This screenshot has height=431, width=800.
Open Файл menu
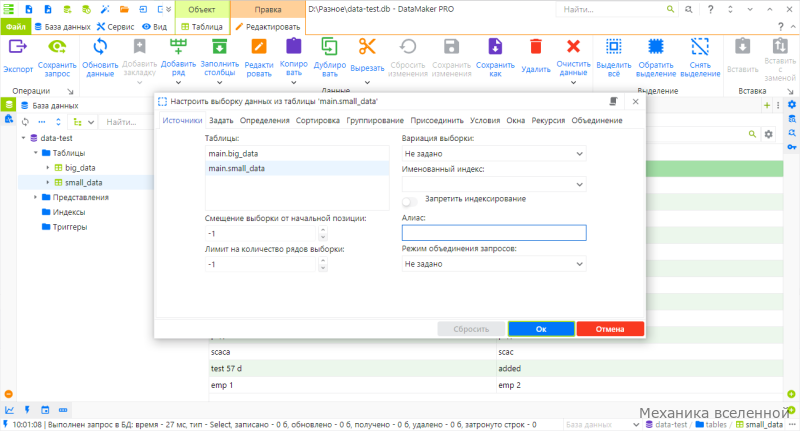tap(16, 27)
